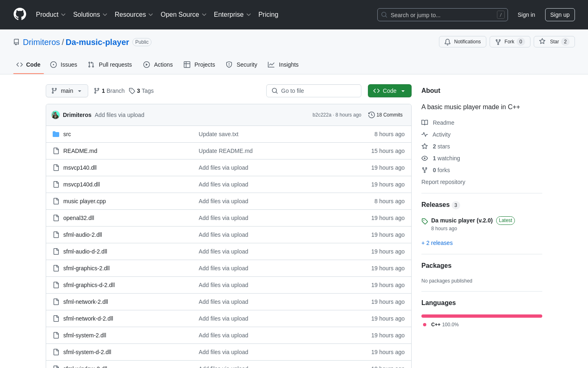Expand the green Code dropdown button
Viewport: 588px width, 368px height.
click(x=390, y=91)
